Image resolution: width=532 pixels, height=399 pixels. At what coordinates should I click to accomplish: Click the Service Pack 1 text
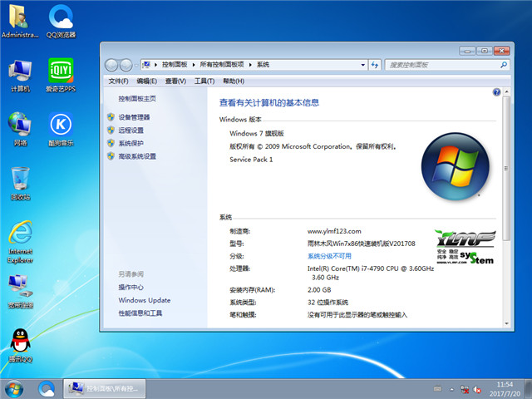click(x=251, y=160)
